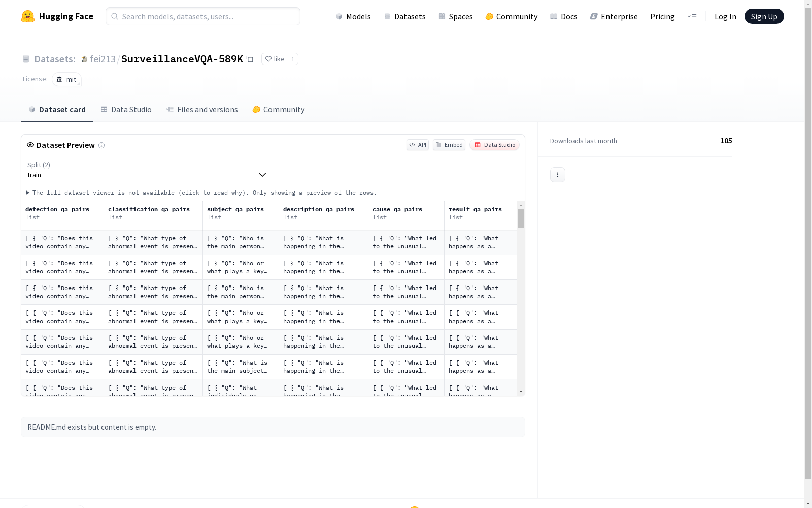812x508 pixels.
Task: Open the Community menu item in navbar
Action: pyautogui.click(x=512, y=16)
